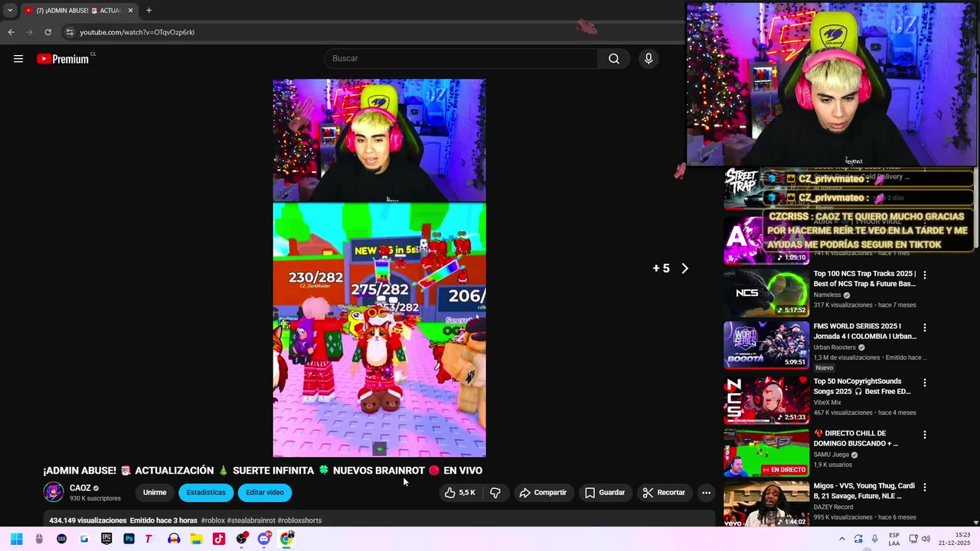Open 'FMS WORLD SERIES 2025' video title

click(x=864, y=331)
